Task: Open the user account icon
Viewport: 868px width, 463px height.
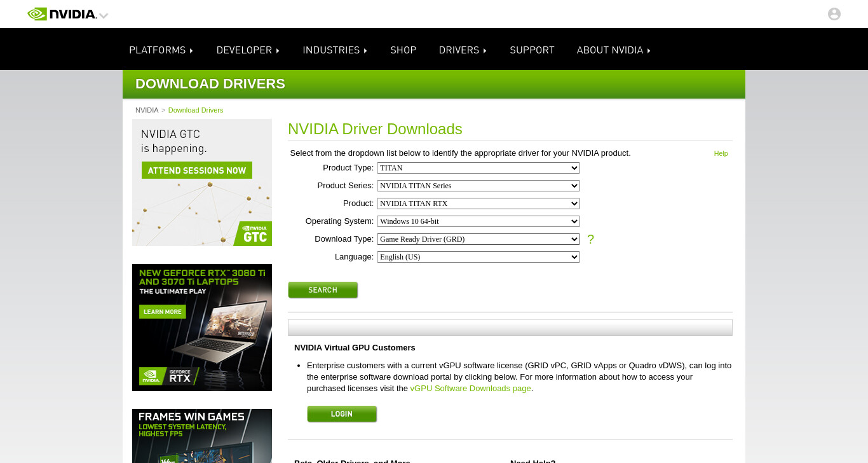Action: tap(834, 14)
